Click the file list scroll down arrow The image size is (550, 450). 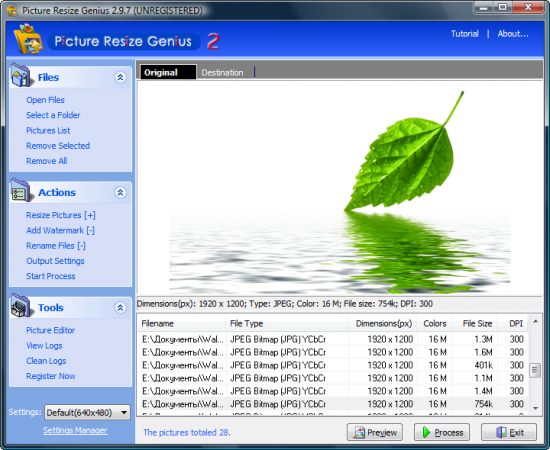click(x=535, y=408)
